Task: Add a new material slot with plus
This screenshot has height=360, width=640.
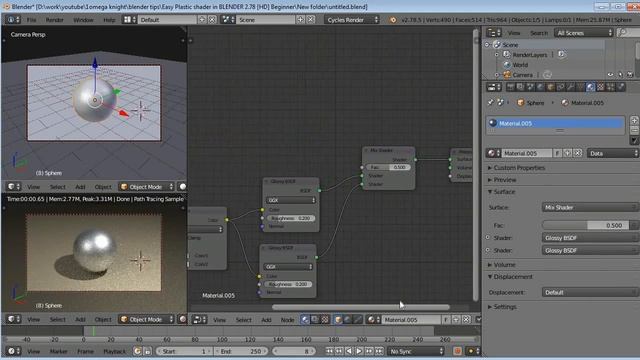Action: click(x=634, y=120)
